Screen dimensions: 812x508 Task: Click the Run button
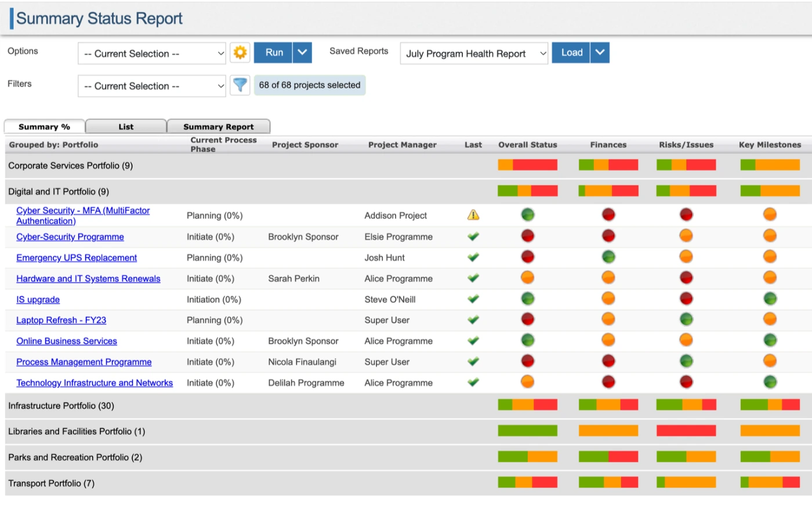click(x=274, y=53)
